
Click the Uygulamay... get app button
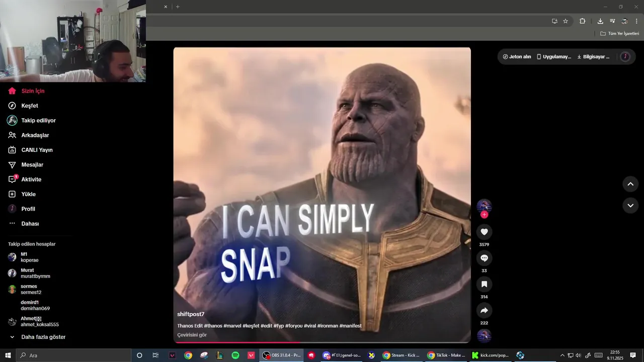pyautogui.click(x=553, y=57)
